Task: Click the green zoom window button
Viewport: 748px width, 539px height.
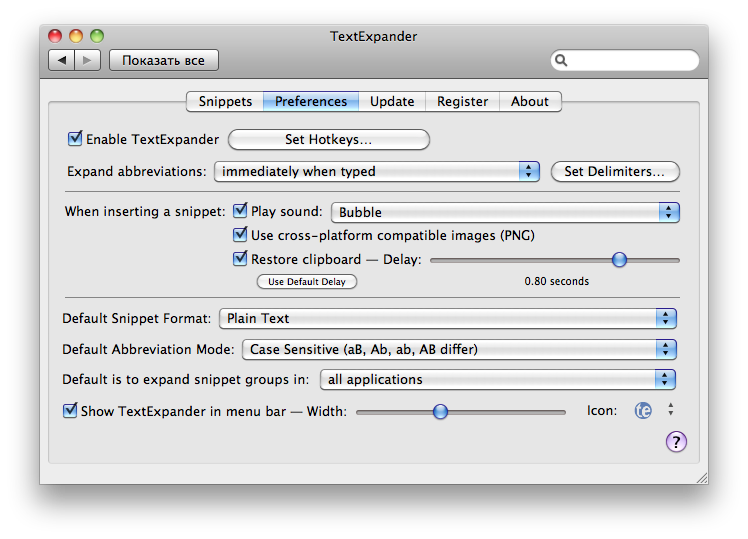Action: (x=97, y=36)
